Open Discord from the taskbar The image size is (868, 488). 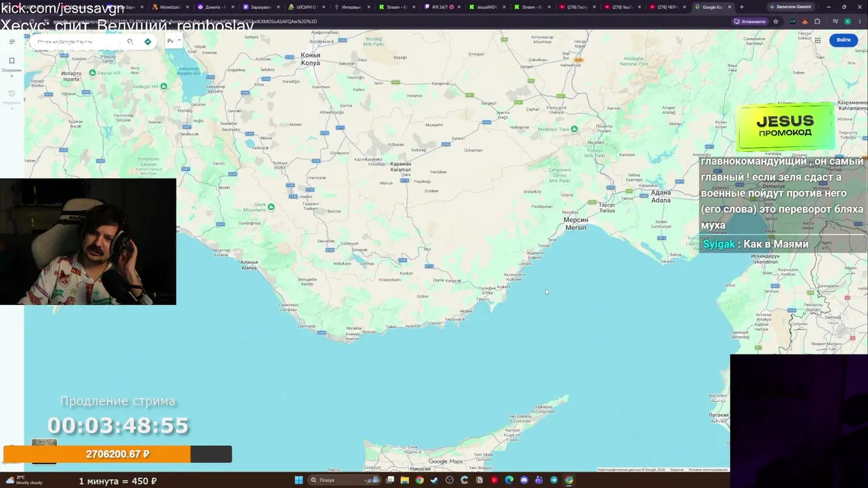point(524,480)
